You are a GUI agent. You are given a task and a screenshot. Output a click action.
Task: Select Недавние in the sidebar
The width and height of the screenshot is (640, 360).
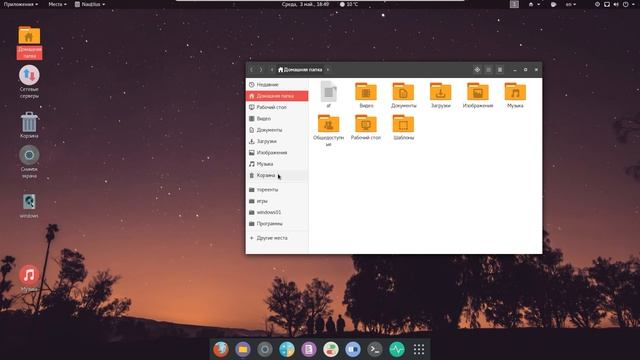point(277,84)
